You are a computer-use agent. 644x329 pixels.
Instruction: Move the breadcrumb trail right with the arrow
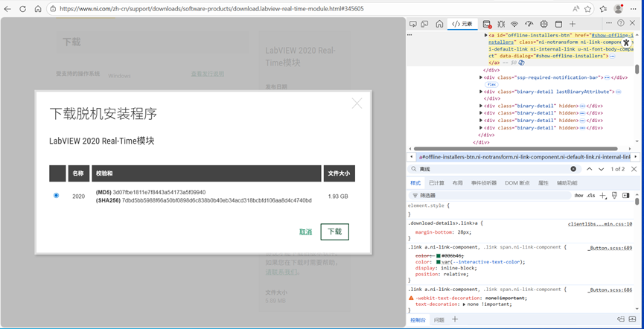pos(636,157)
